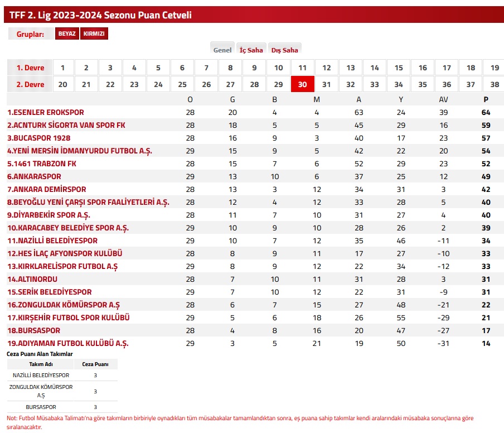
Task: Open KIRKLARELİSPOR FUTBOL A.Ş link
Action: [62, 266]
